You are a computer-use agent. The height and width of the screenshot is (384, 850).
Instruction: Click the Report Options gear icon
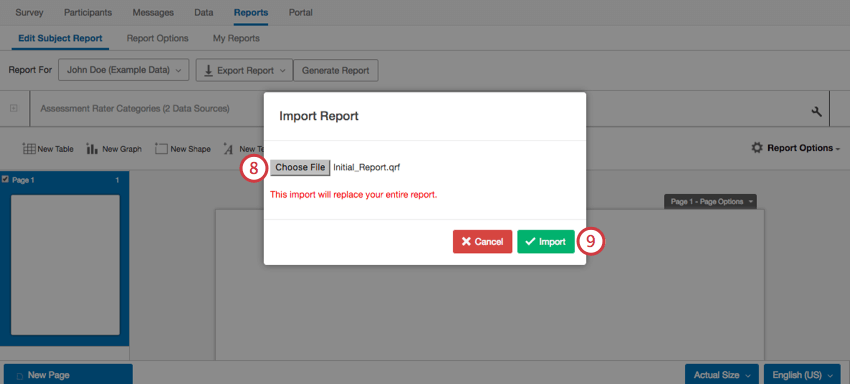tap(757, 148)
